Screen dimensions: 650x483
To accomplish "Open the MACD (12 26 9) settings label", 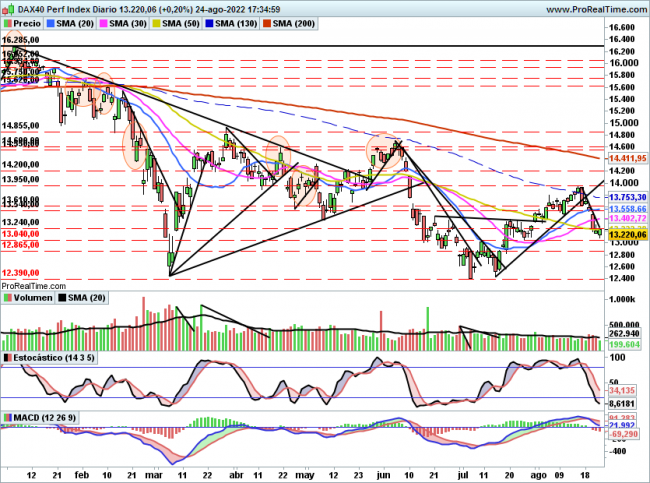I will point(45,417).
